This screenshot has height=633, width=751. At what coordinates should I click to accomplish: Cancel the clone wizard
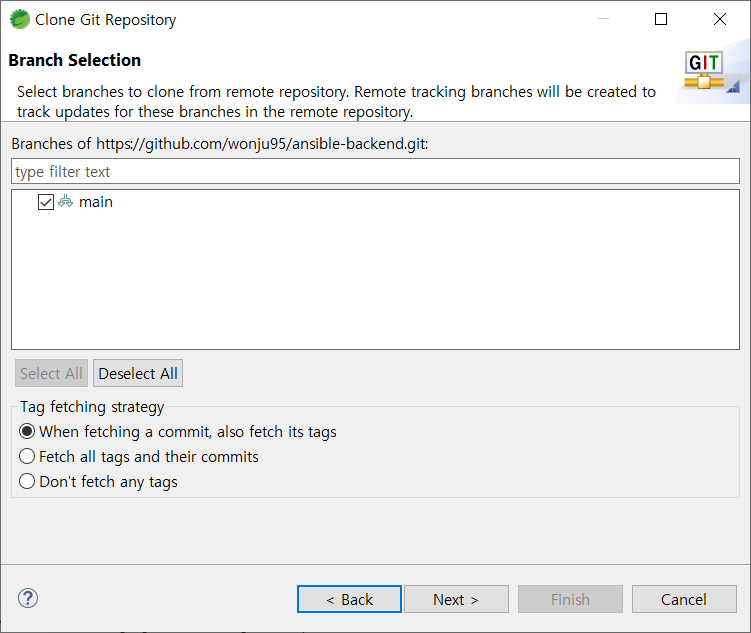coord(684,599)
